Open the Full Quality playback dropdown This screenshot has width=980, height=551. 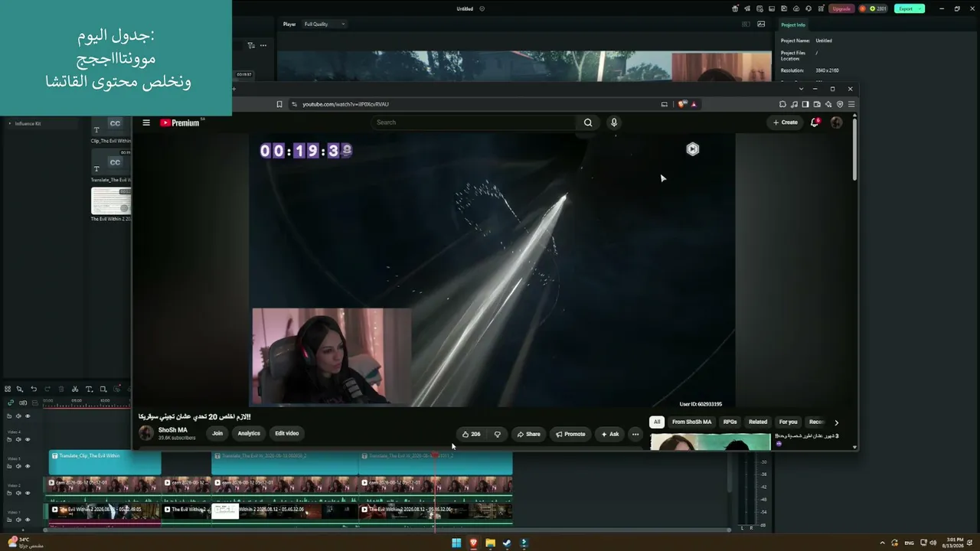[325, 24]
